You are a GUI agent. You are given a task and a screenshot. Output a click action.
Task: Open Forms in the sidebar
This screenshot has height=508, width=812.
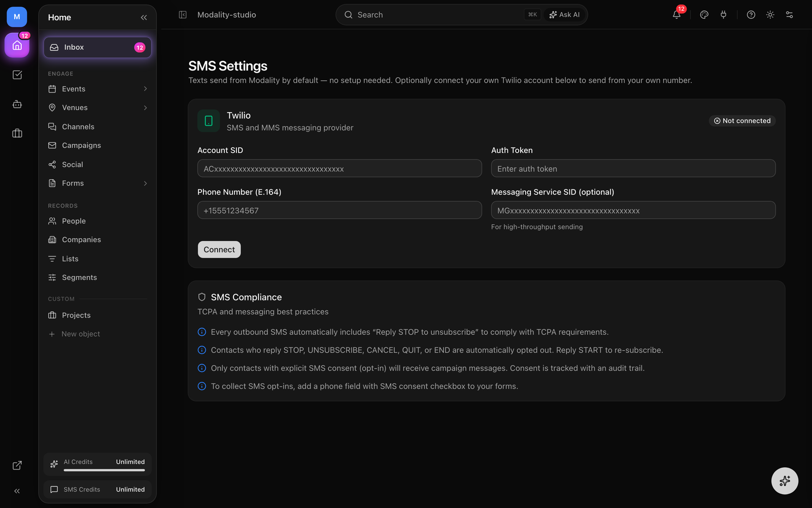click(97, 183)
